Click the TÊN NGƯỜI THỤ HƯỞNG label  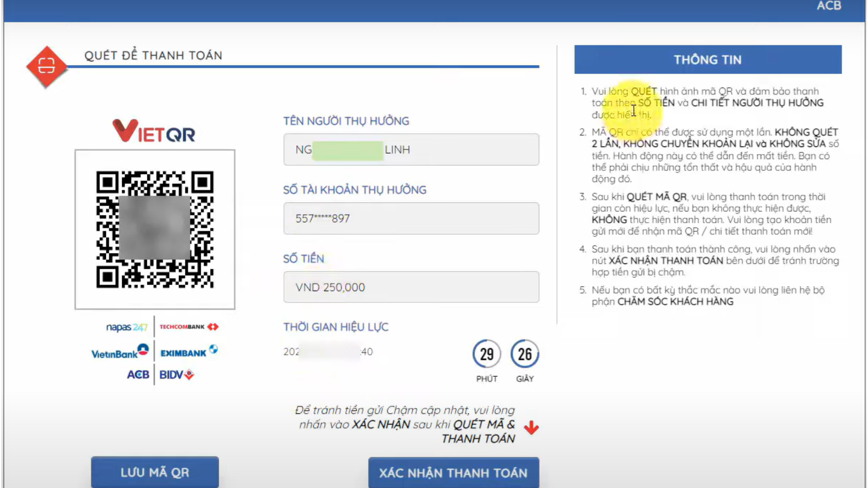coord(346,121)
